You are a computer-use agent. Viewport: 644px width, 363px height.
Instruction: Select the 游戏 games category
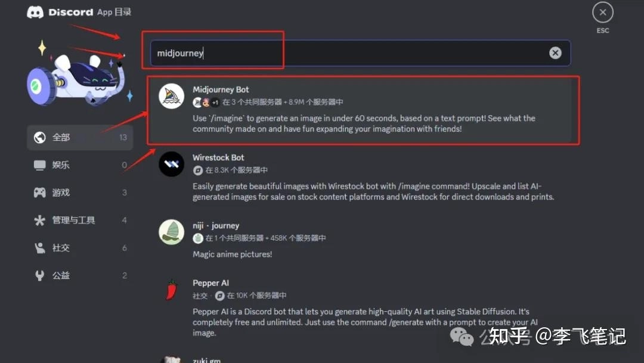click(80, 193)
